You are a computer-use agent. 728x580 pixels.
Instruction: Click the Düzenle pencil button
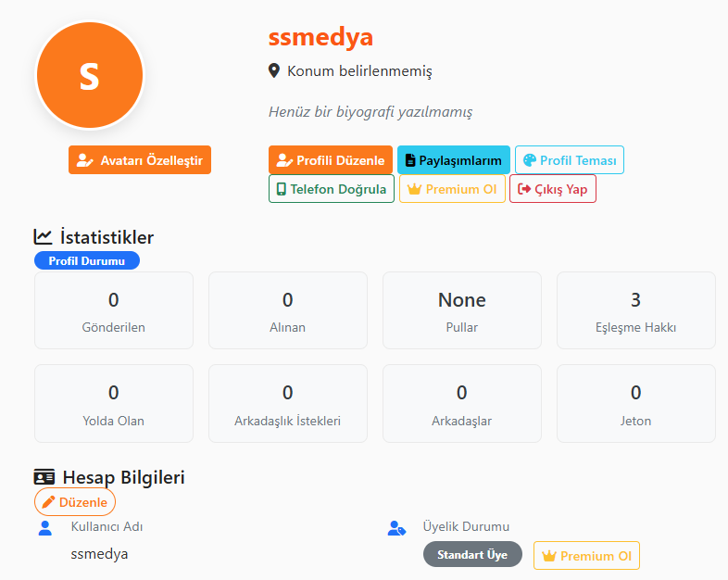click(x=75, y=502)
